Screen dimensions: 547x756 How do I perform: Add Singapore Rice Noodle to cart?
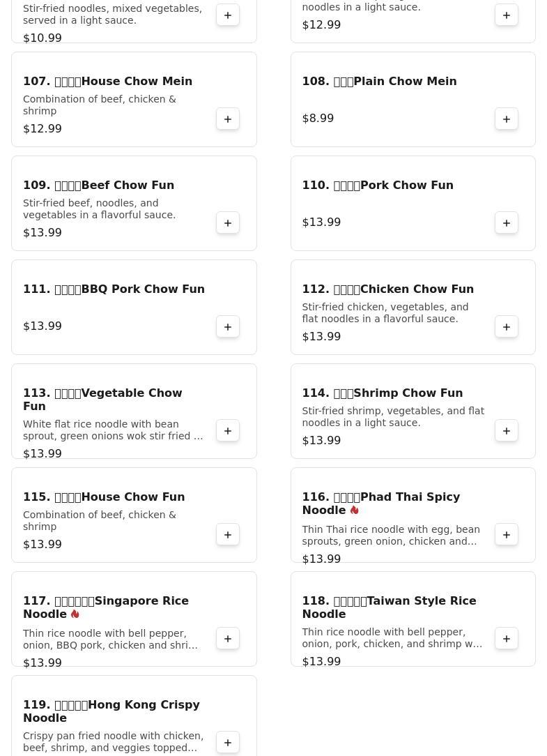[228, 639]
